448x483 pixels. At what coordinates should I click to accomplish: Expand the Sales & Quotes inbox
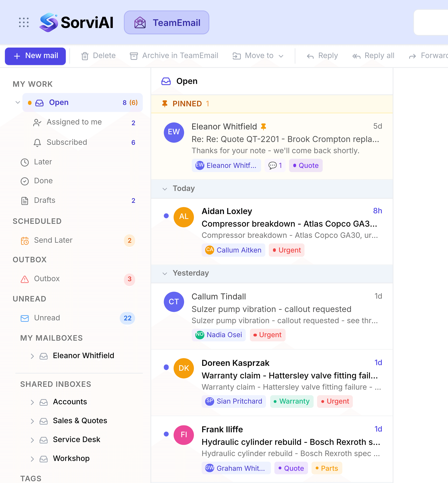click(x=32, y=421)
